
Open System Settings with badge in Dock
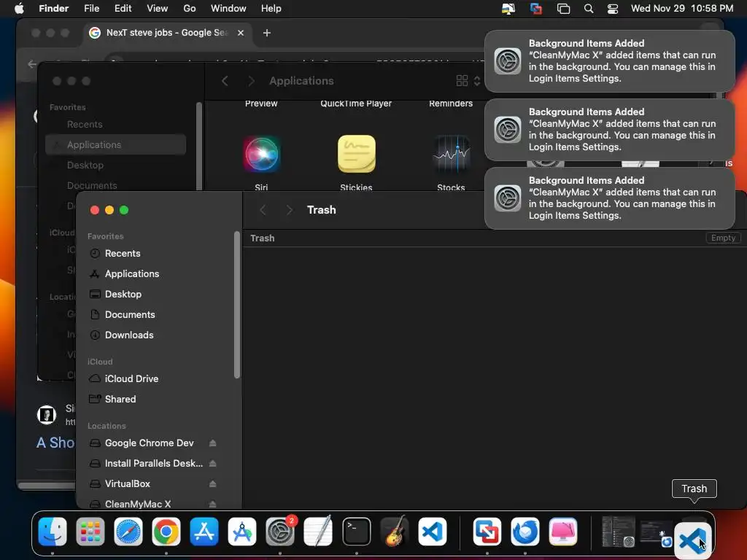tap(280, 532)
